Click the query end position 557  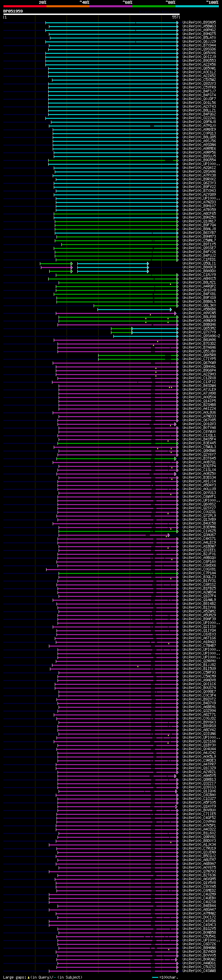175,17
